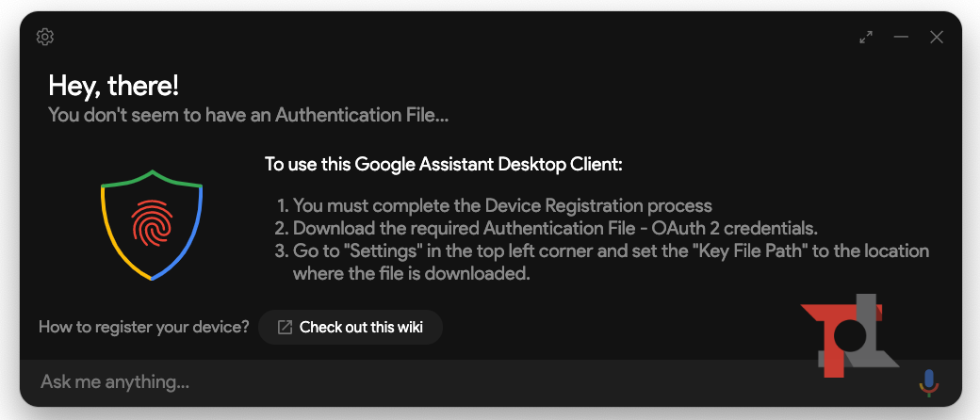Open Settings via the gear icon

tap(45, 37)
